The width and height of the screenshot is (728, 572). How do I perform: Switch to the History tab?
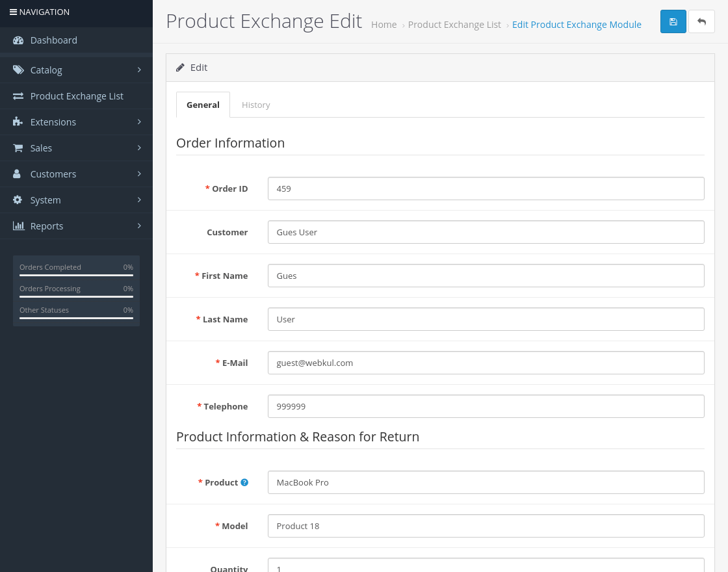(x=256, y=105)
